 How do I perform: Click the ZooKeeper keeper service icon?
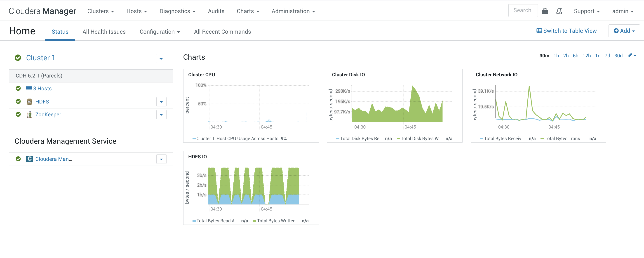click(29, 115)
